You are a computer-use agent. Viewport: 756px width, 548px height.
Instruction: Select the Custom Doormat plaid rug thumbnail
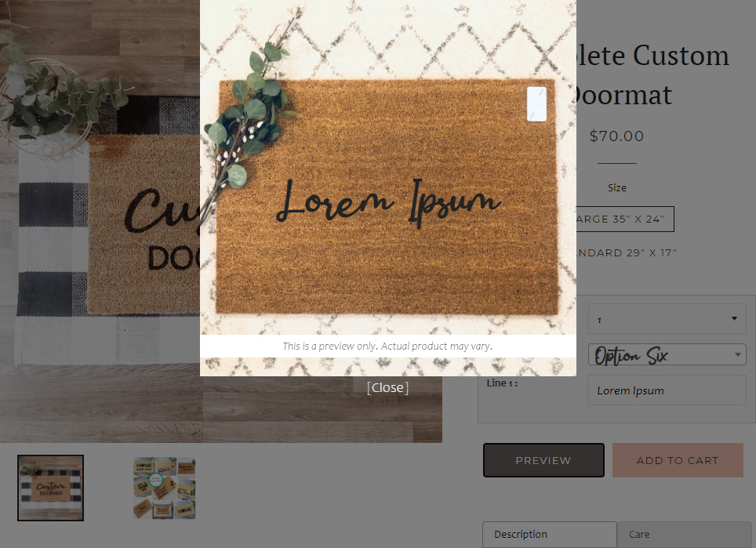51,488
